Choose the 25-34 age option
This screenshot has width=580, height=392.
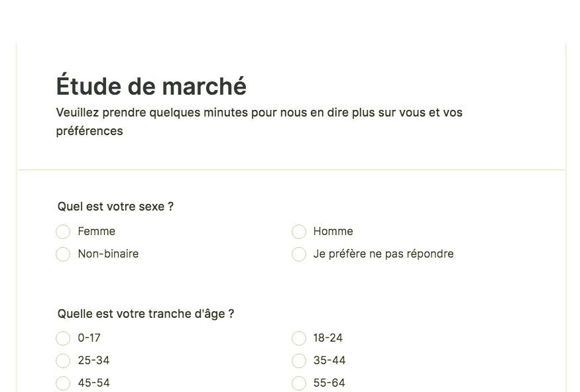63,361
